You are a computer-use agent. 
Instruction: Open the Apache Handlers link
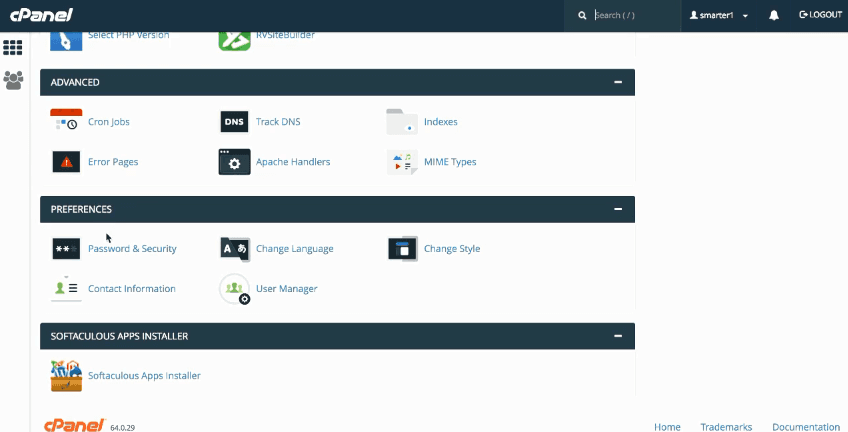coord(293,162)
